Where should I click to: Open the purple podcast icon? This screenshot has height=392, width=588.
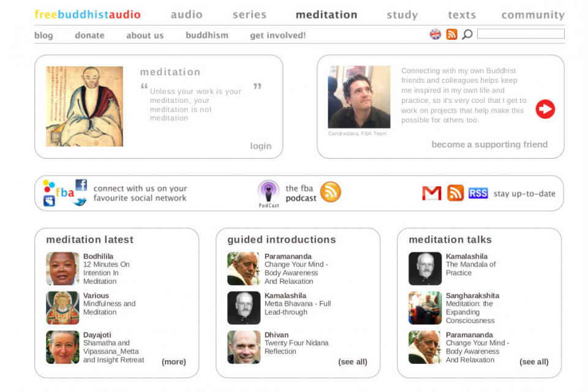coord(268,192)
